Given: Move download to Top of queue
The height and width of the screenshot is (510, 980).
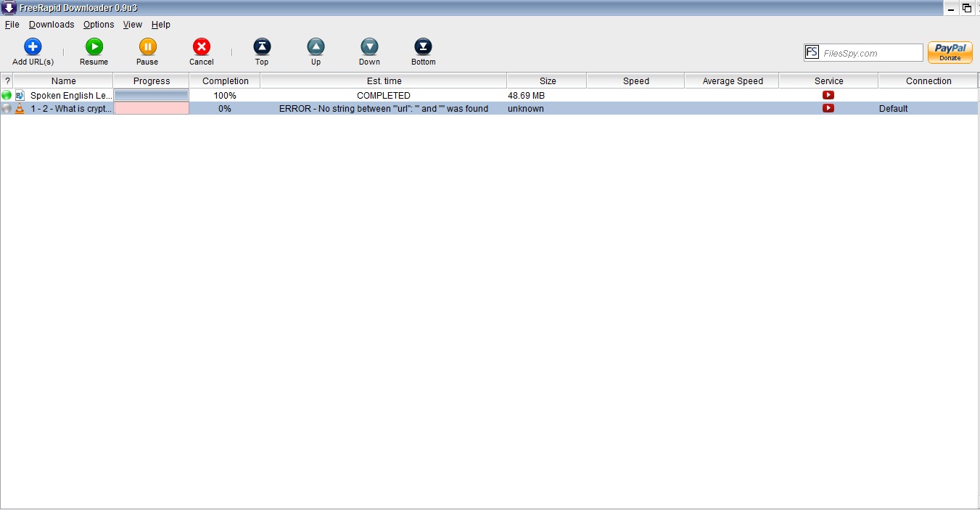Looking at the screenshot, I should [x=262, y=47].
